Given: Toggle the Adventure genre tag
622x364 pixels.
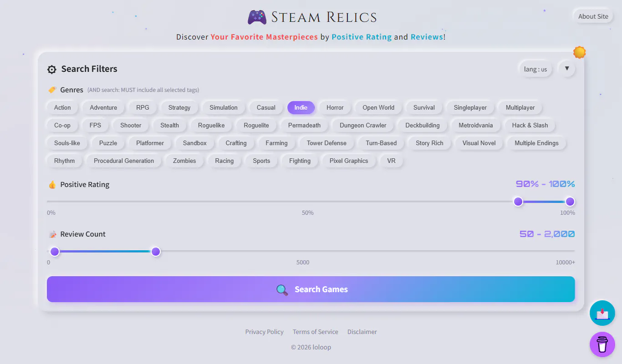Looking at the screenshot, I should pos(103,108).
